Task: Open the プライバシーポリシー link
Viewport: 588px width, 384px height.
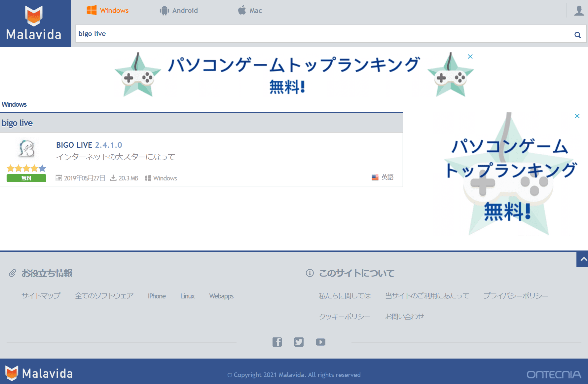Action: (x=516, y=296)
